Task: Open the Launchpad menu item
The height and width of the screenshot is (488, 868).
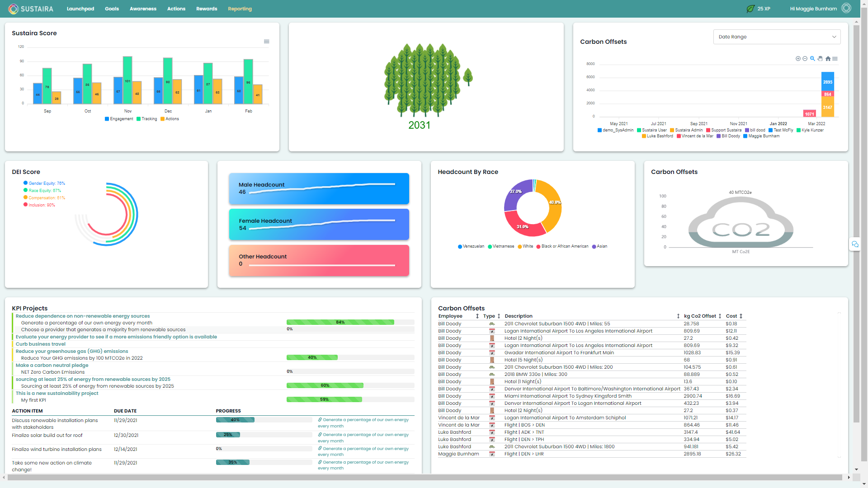Action: pos(80,9)
